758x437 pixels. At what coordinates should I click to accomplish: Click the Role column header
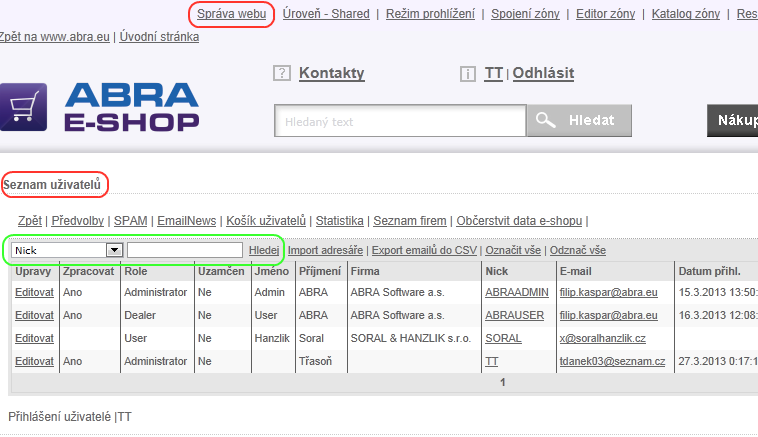coord(136,271)
